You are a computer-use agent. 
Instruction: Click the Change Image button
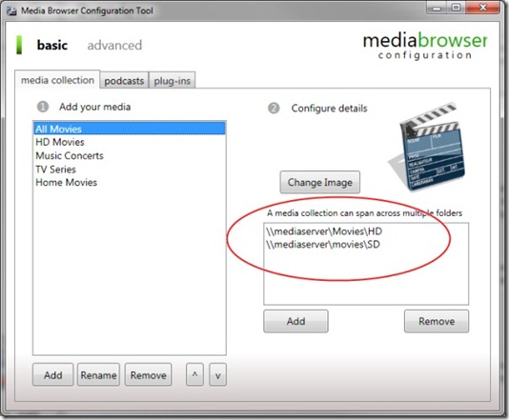319,182
